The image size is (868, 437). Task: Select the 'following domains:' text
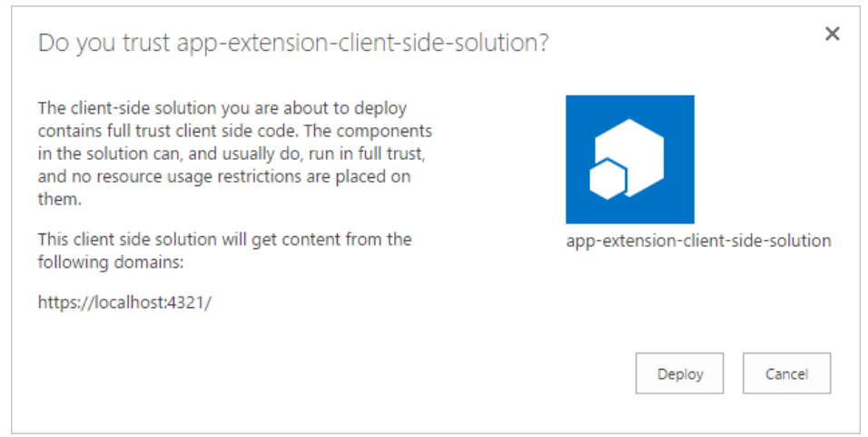[111, 262]
